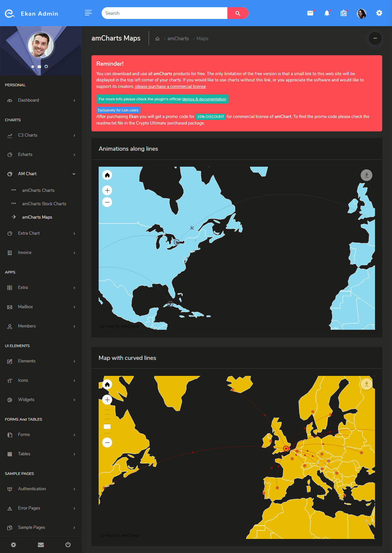The image size is (392, 553).
Task: Expand the Error Pages sidebar menu
Action: pyautogui.click(x=41, y=508)
